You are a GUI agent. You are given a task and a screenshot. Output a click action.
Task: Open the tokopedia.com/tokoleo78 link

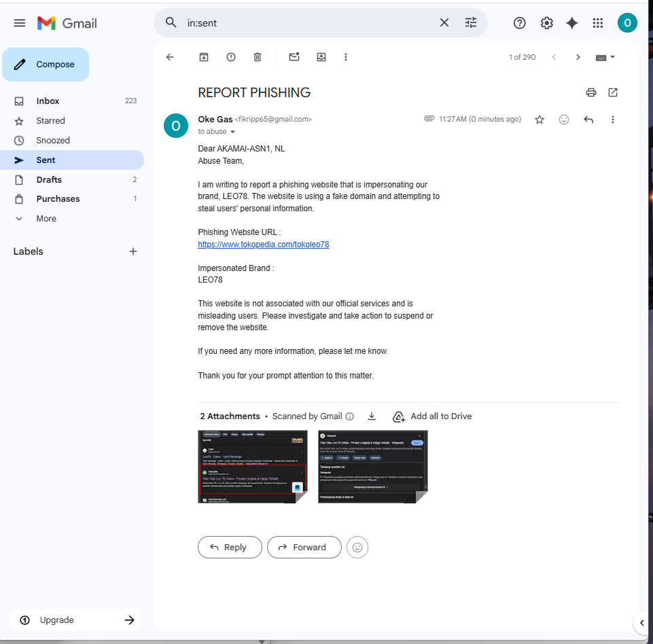(263, 245)
